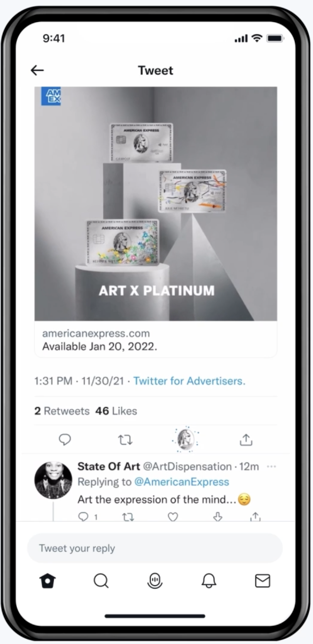313x644 pixels.
Task: Retweet the American Express tweet
Action: click(125, 439)
